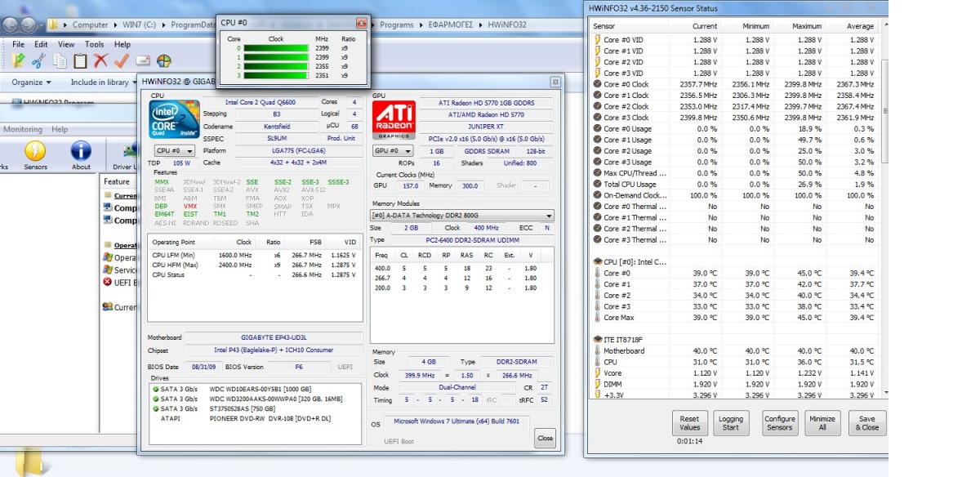Open the File menu
980x477 pixels.
pyautogui.click(x=18, y=43)
